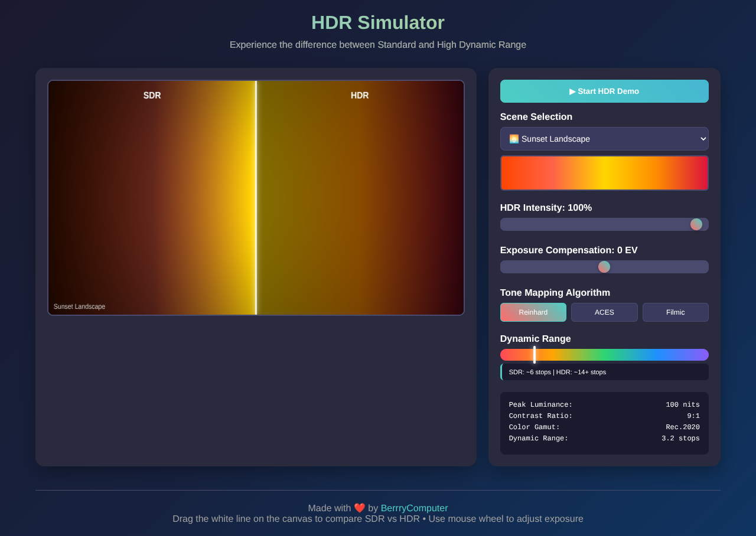Click the white divider line on the canvas

tap(256, 198)
